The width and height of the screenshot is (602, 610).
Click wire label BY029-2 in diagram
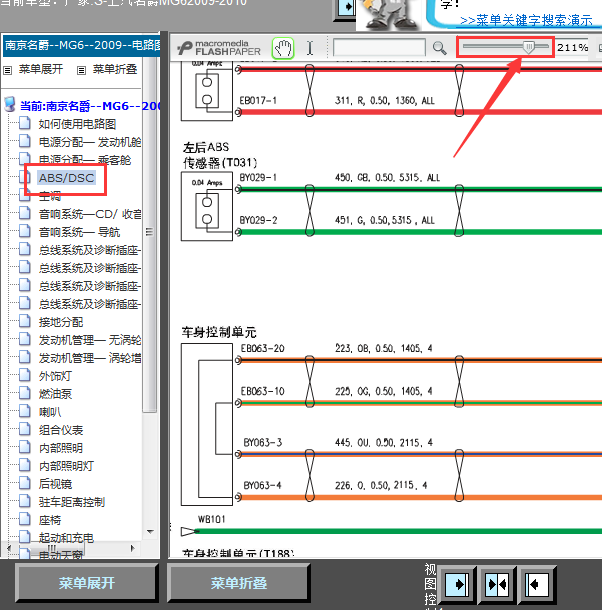click(x=258, y=221)
